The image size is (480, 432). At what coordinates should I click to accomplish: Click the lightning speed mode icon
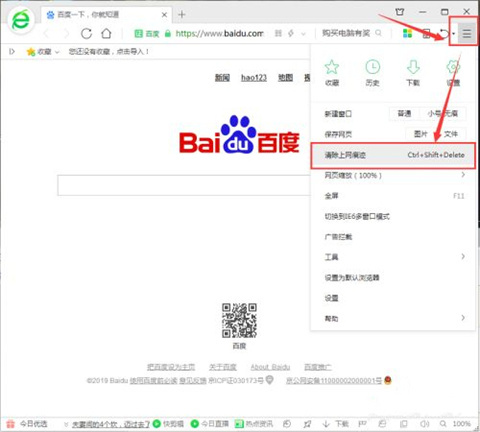[291, 33]
